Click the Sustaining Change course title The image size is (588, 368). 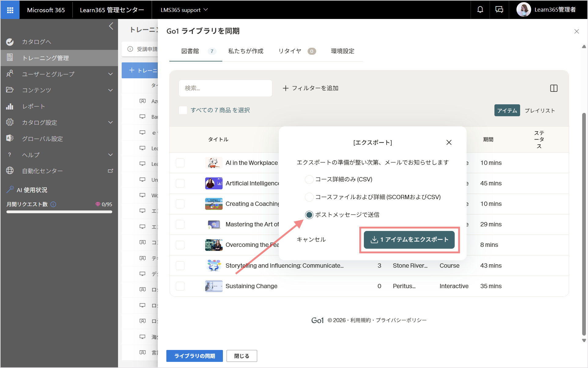pyautogui.click(x=251, y=286)
